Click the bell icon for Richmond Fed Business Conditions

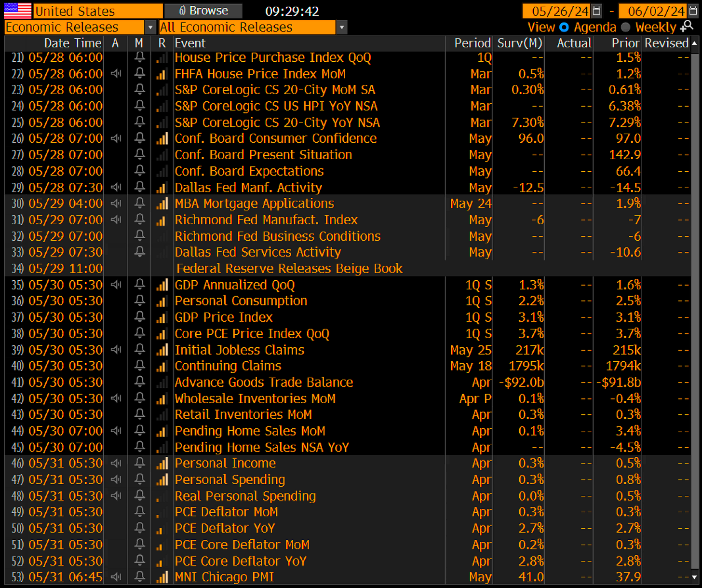click(x=140, y=236)
